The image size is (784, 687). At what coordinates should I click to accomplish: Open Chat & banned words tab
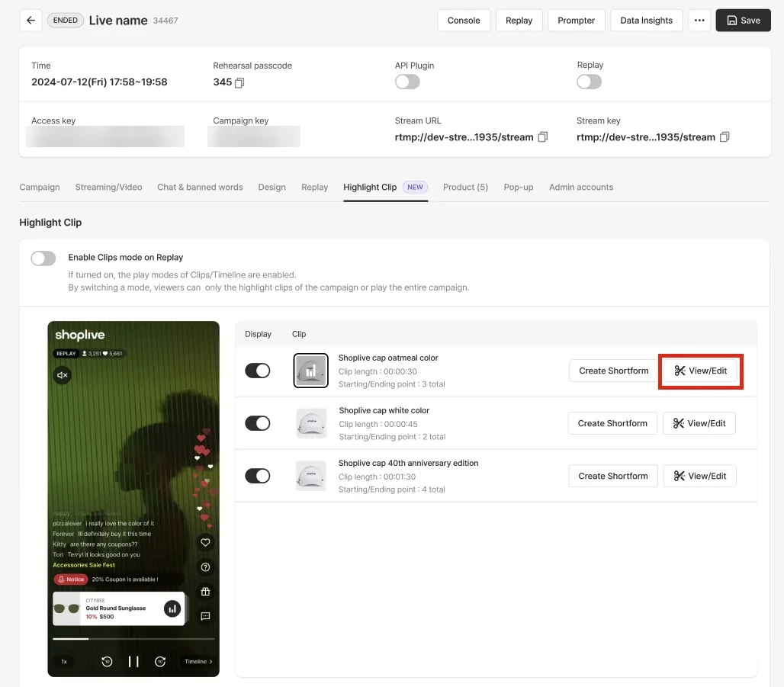pos(200,187)
